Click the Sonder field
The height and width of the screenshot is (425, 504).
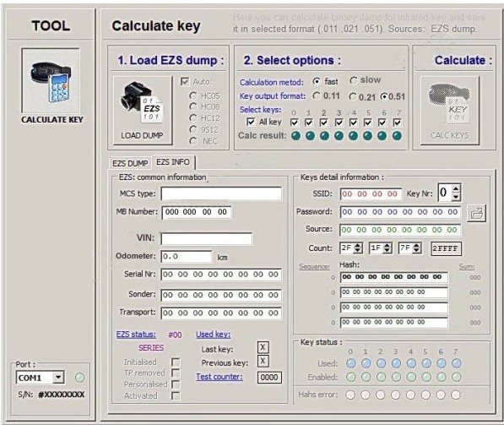pos(221,295)
